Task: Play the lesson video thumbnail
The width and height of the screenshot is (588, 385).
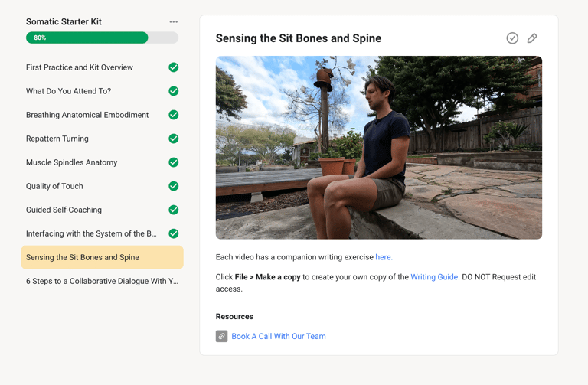Action: click(x=379, y=147)
